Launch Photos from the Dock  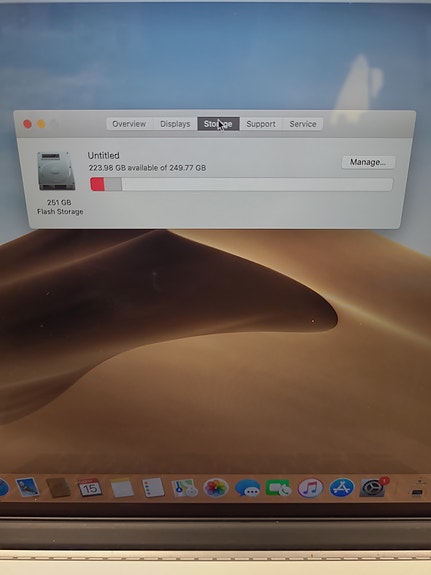216,488
